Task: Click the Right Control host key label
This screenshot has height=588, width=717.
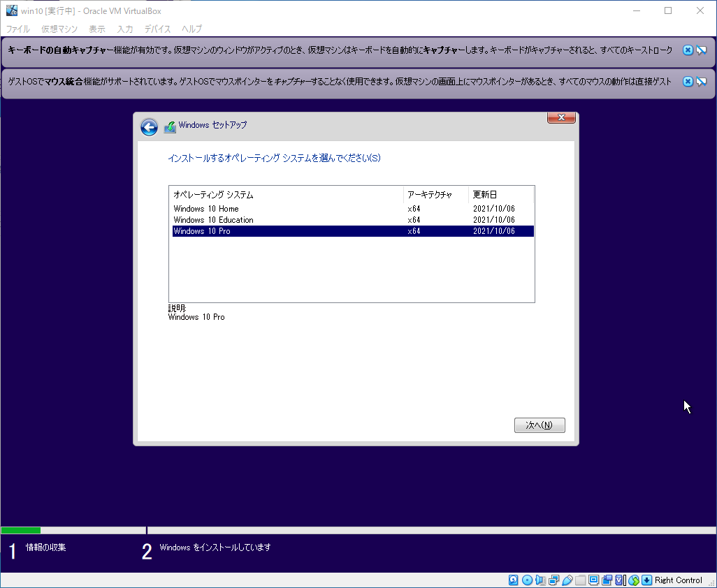Action: point(678,580)
